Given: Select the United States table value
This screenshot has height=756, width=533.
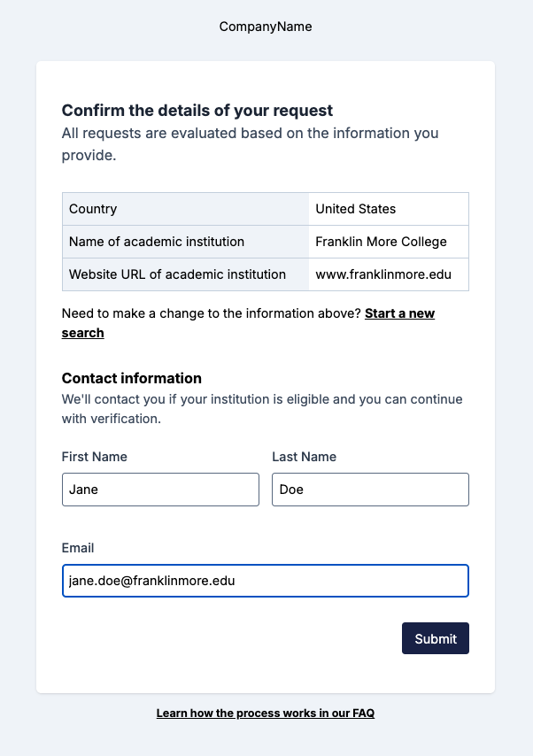Looking at the screenshot, I should point(356,209).
